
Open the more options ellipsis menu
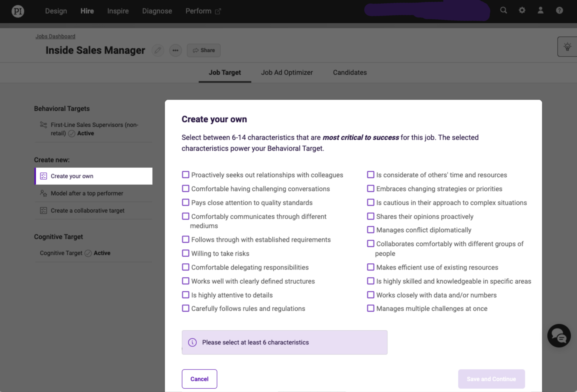[x=175, y=50]
